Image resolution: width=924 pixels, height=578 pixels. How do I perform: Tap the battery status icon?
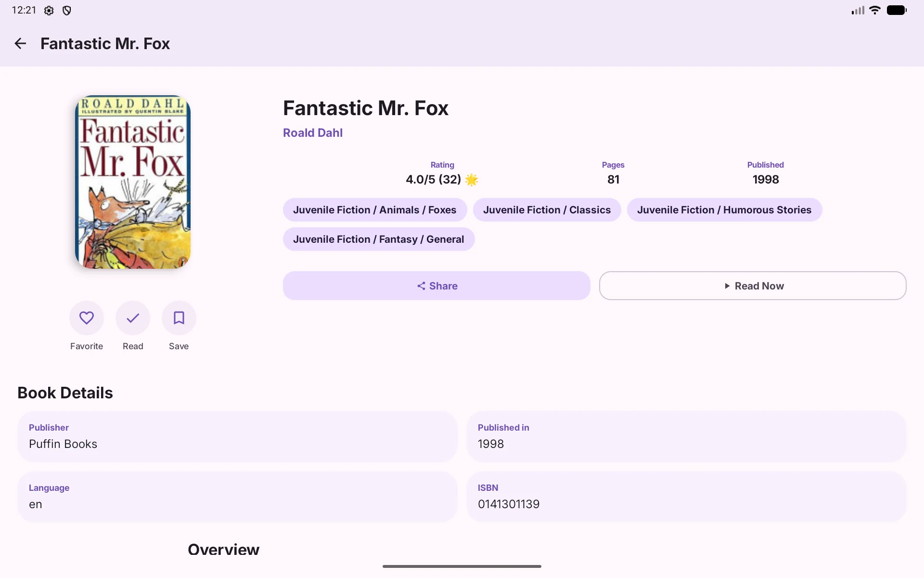point(897,10)
